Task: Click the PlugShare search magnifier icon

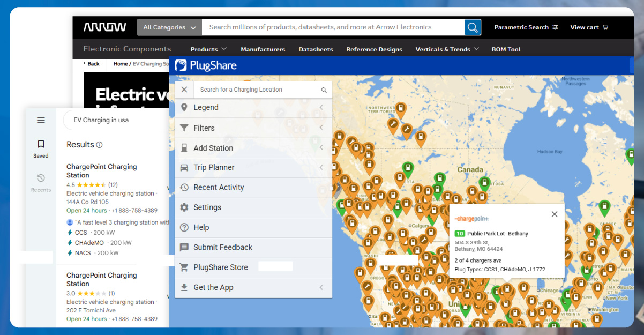Action: coord(324,90)
